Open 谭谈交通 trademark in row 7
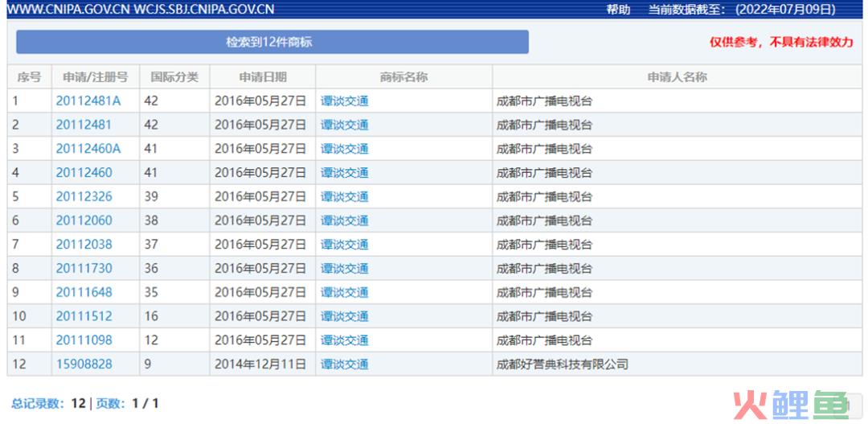 point(344,244)
